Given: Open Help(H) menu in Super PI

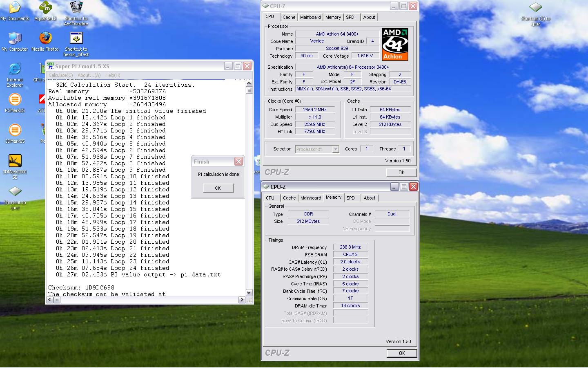Looking at the screenshot, I should pos(113,75).
